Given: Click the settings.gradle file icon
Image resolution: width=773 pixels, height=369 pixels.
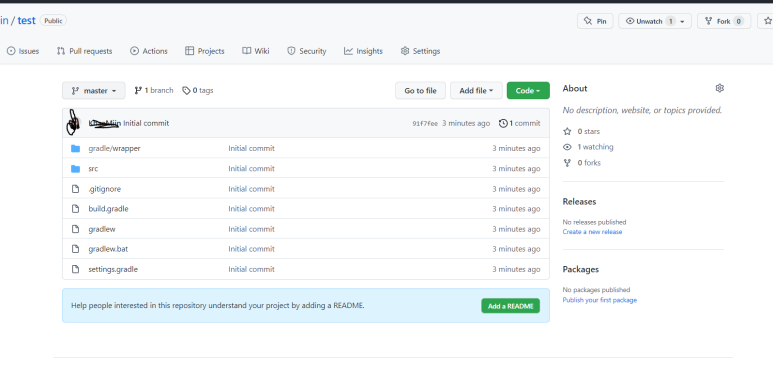Looking at the screenshot, I should coord(75,269).
